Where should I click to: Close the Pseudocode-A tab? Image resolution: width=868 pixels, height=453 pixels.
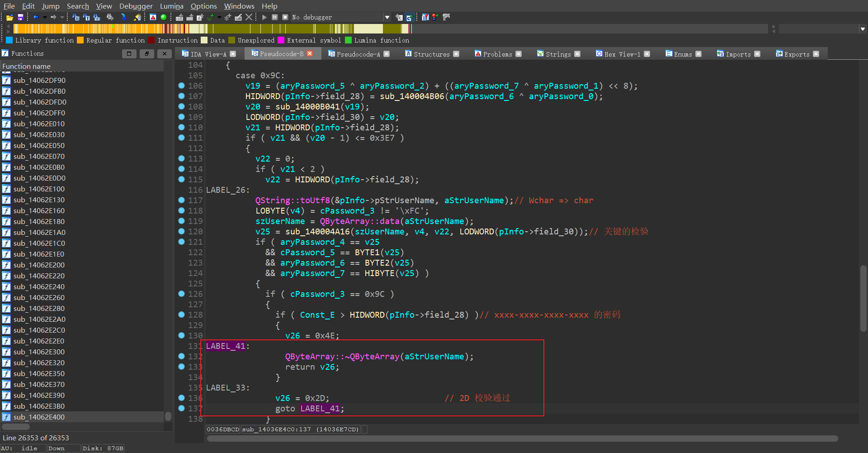pos(387,54)
